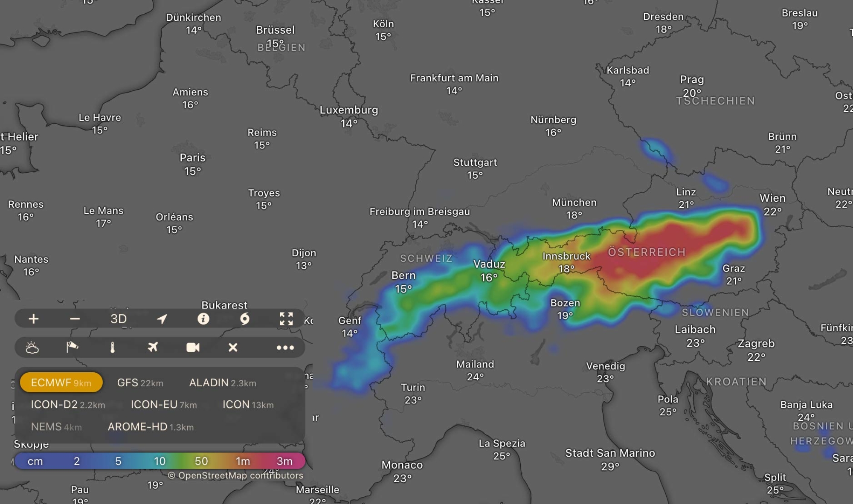
Task: Center the map with location arrow icon
Action: tap(162, 319)
